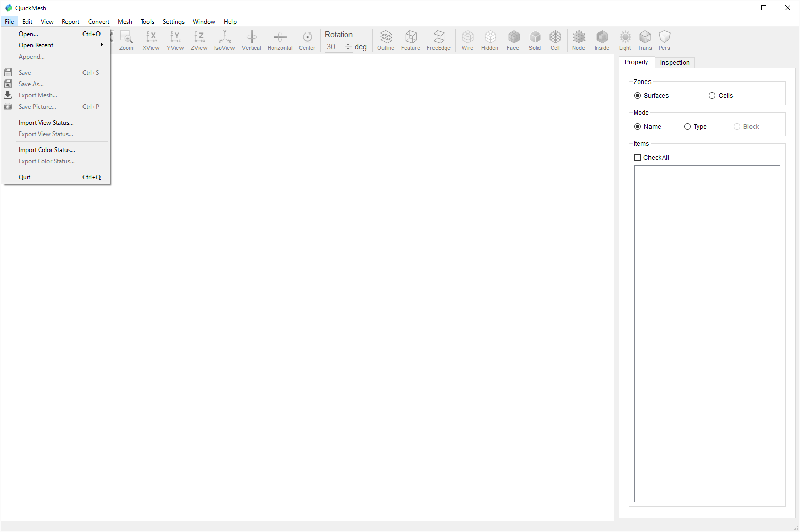Select Solid rendering mode
The image size is (800, 532).
coord(535,40)
